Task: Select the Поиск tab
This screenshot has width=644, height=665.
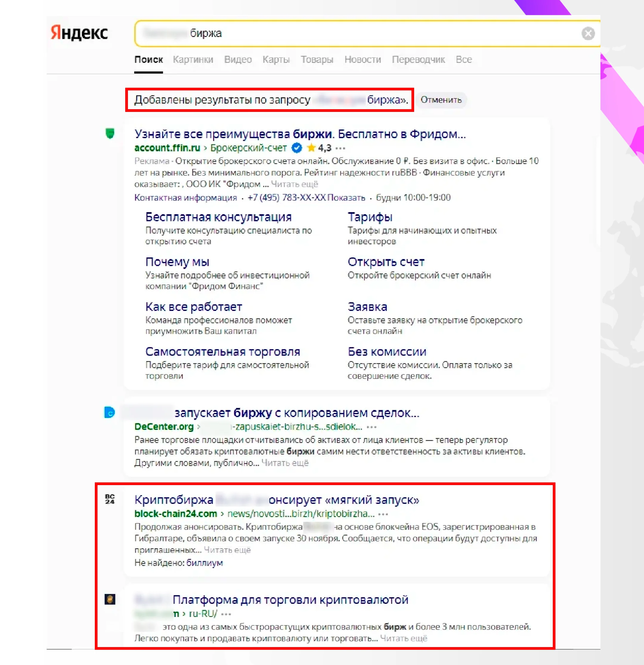Action: click(x=148, y=59)
